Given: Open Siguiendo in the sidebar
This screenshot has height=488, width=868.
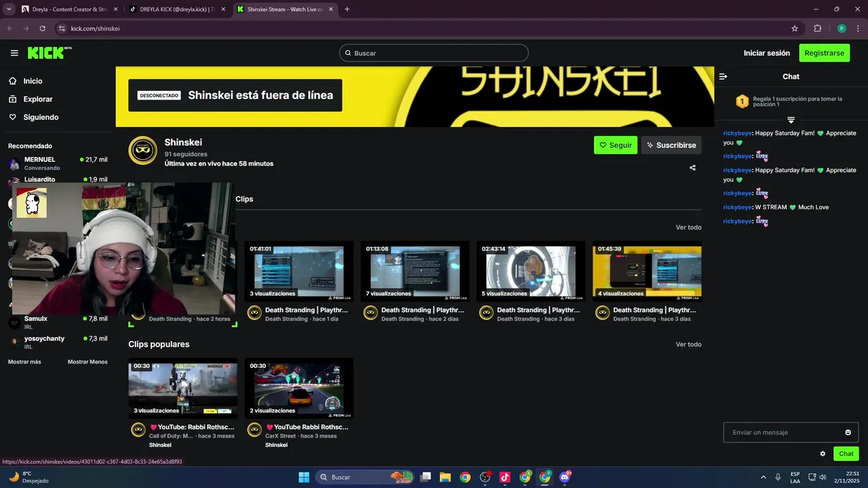Looking at the screenshot, I should click(x=41, y=117).
